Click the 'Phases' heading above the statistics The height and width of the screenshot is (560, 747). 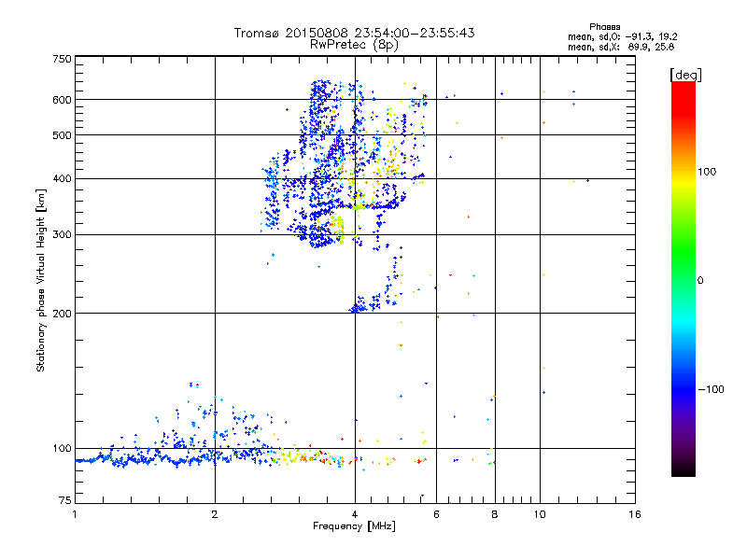[x=604, y=27]
